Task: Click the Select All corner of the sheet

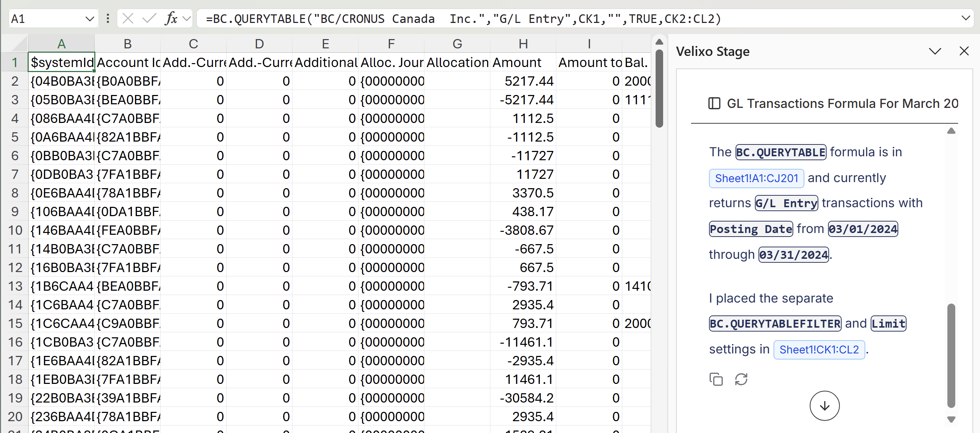Action: pyautogui.click(x=14, y=43)
